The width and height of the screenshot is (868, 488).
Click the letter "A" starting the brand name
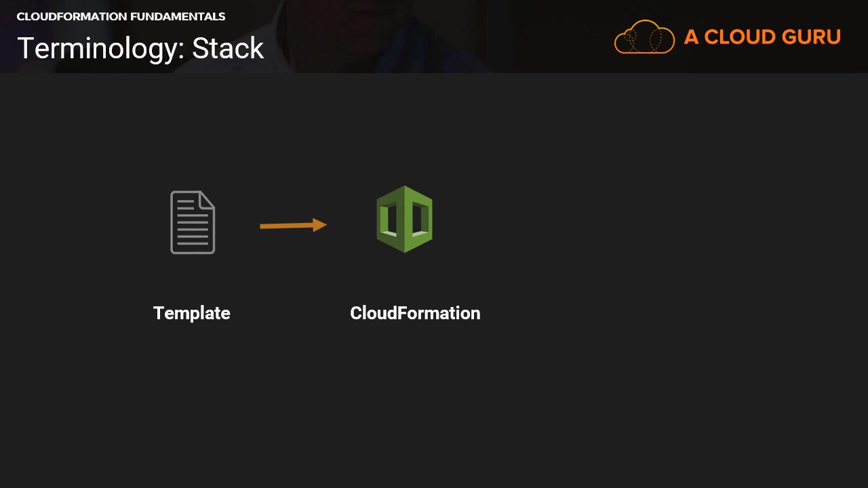click(691, 37)
